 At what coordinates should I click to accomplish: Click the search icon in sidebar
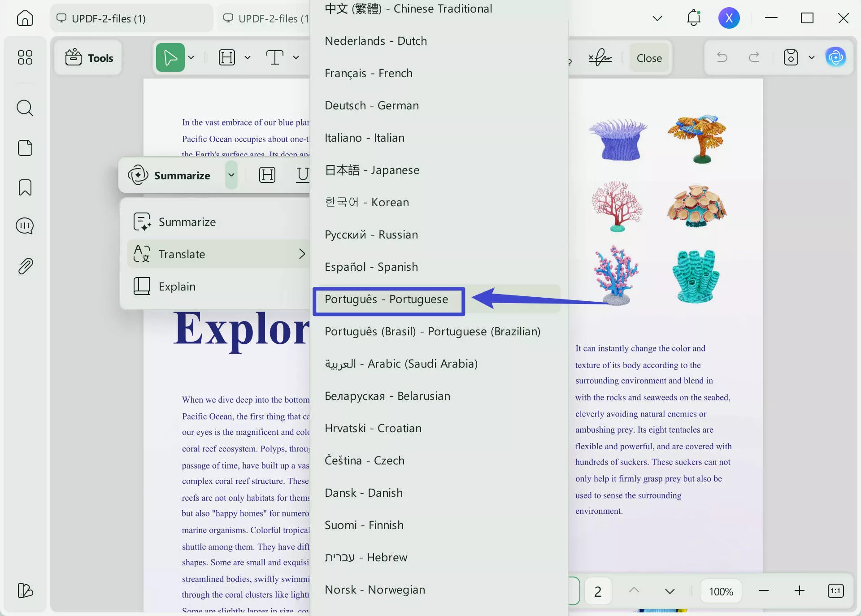pyautogui.click(x=25, y=108)
